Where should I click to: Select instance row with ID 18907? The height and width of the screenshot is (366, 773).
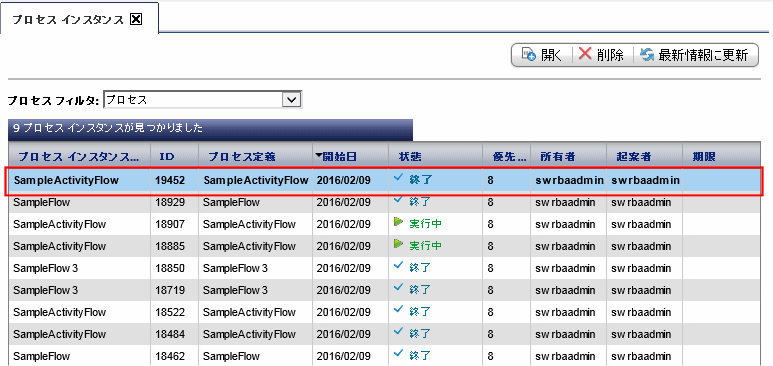pos(386,224)
